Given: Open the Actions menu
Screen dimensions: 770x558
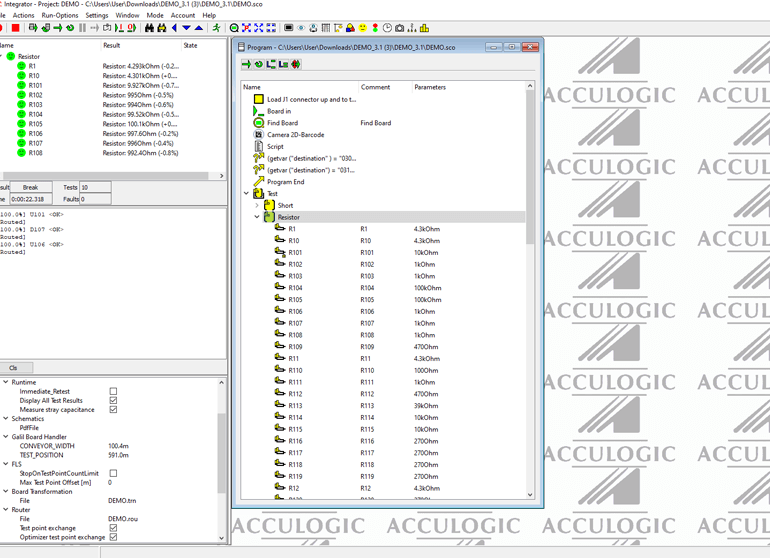Looking at the screenshot, I should click(x=24, y=15).
